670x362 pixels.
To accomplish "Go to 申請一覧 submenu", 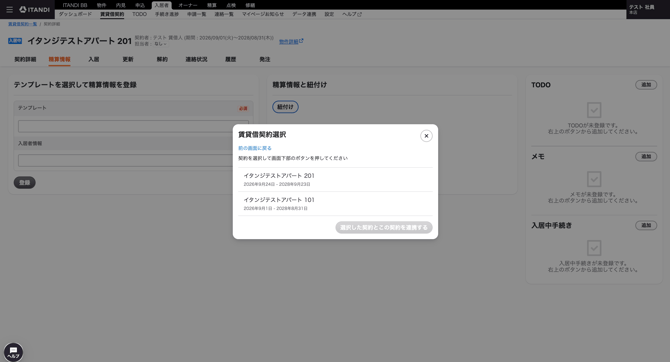I will pos(197,14).
